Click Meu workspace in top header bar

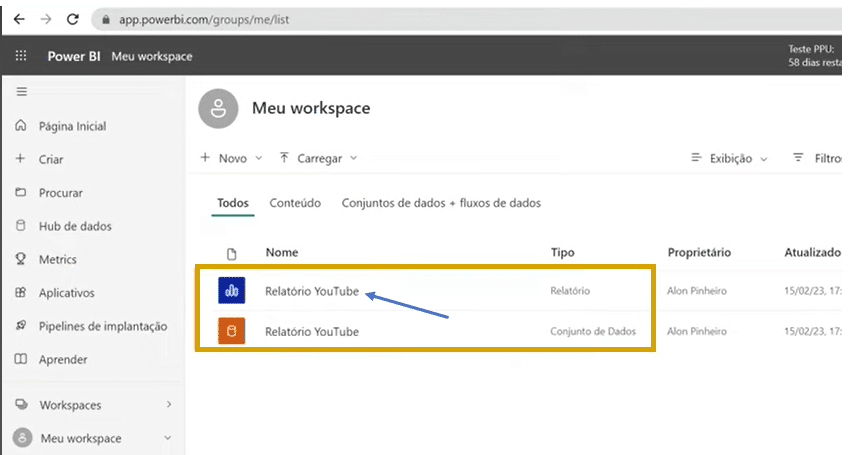[152, 56]
